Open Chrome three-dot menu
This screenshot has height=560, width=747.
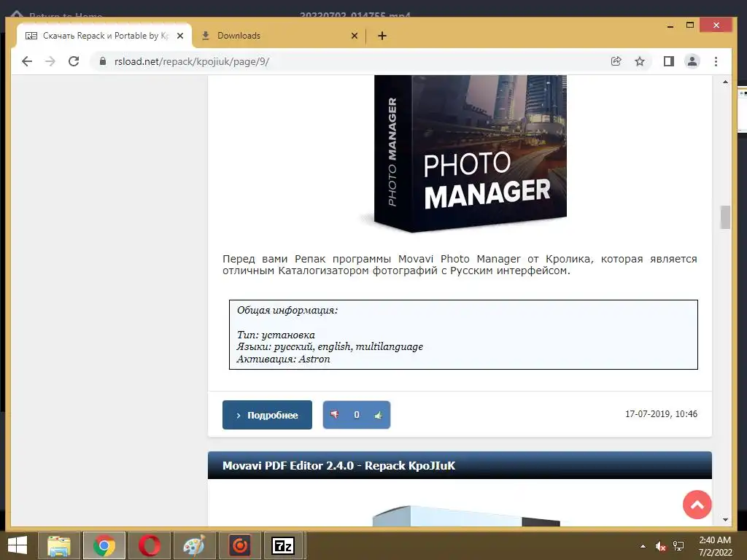[x=716, y=61]
